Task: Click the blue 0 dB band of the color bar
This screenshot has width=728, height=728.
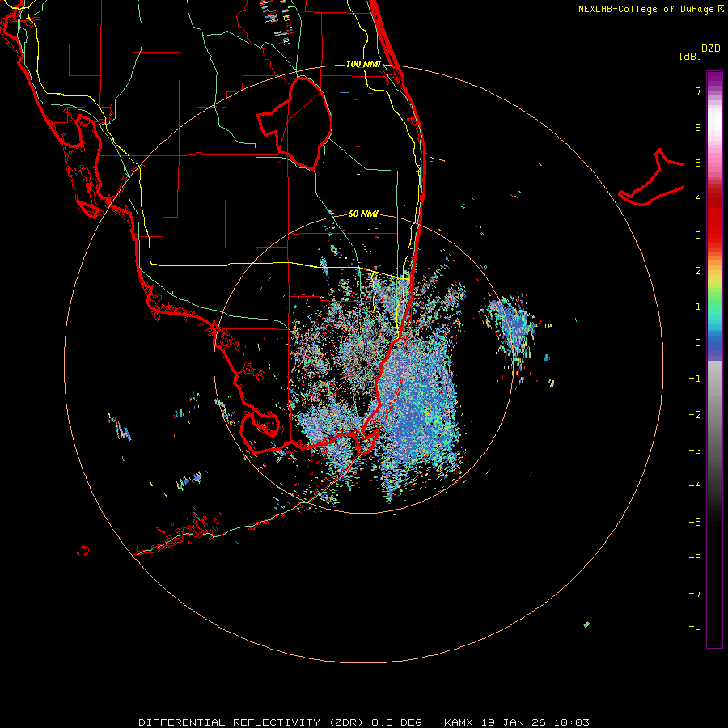Action: (x=714, y=345)
